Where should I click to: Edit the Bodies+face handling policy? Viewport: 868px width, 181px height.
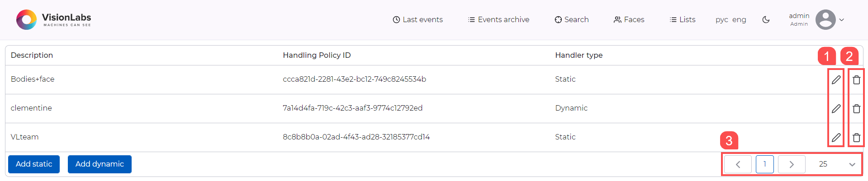coord(836,80)
